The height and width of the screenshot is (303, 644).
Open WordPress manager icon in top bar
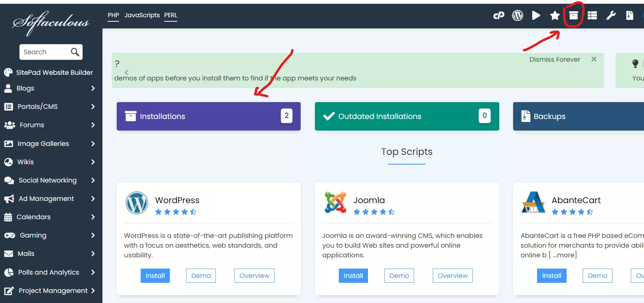[x=518, y=15]
